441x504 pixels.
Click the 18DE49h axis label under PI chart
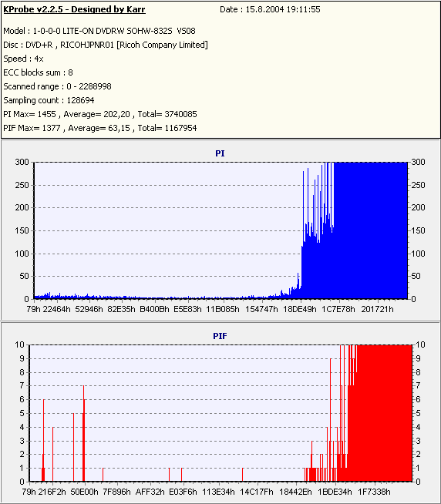coord(300,309)
